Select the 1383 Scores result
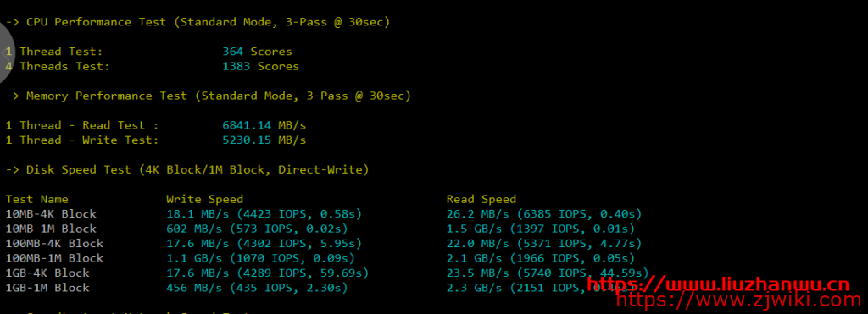The width and height of the screenshot is (868, 314). coord(260,66)
